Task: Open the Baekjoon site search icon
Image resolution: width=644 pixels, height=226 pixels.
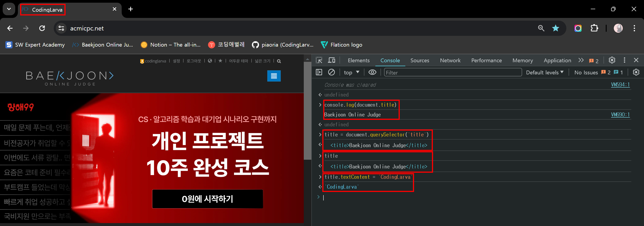Action: [x=279, y=61]
